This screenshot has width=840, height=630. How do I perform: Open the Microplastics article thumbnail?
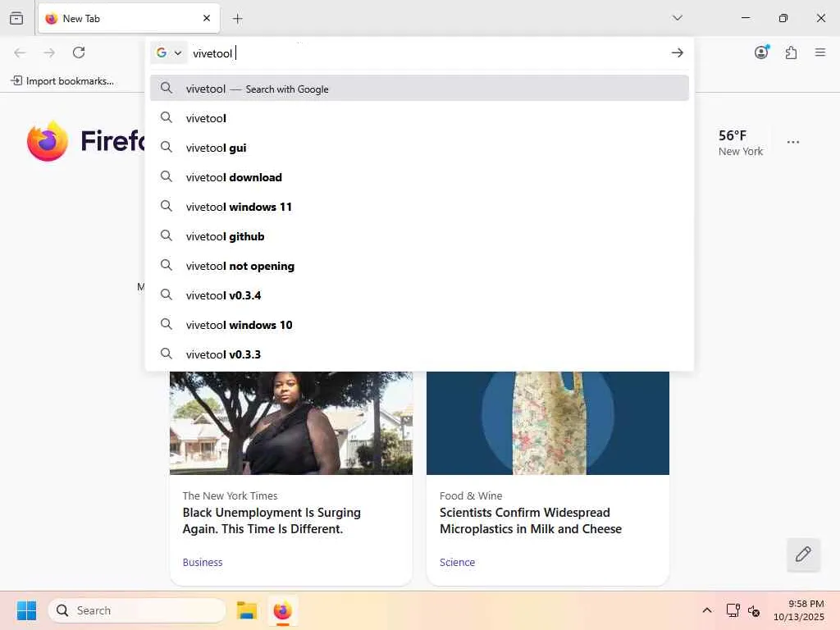(x=547, y=422)
